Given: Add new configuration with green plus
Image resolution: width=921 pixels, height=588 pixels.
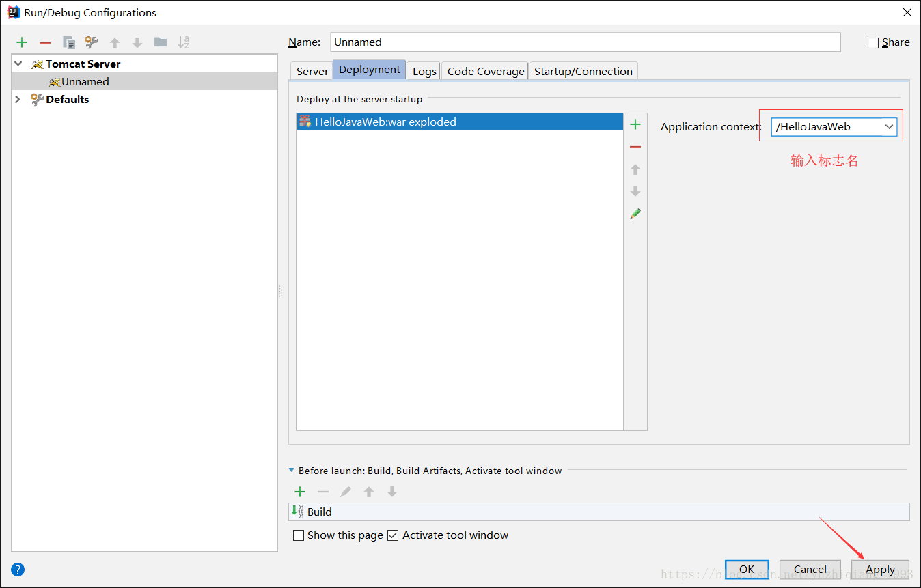Looking at the screenshot, I should click(x=22, y=42).
